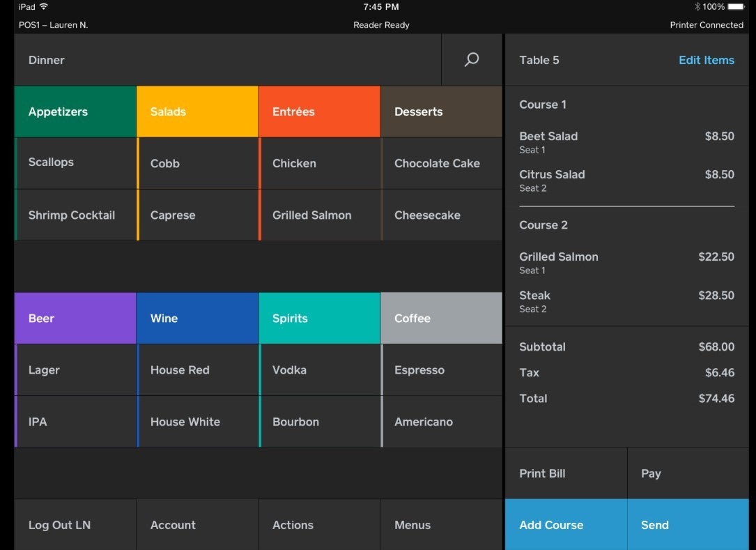Screen dimensions: 756x550
Task: Select the Salads category tile
Action: (197, 112)
